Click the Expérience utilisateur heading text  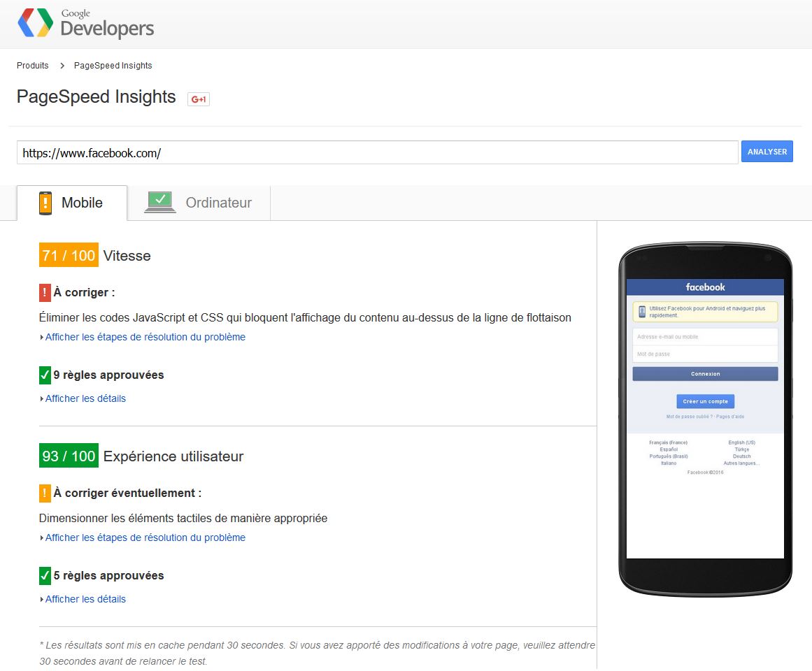173,456
